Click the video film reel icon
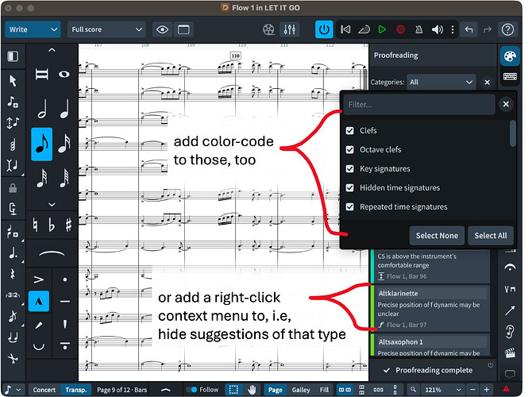 pos(268,30)
